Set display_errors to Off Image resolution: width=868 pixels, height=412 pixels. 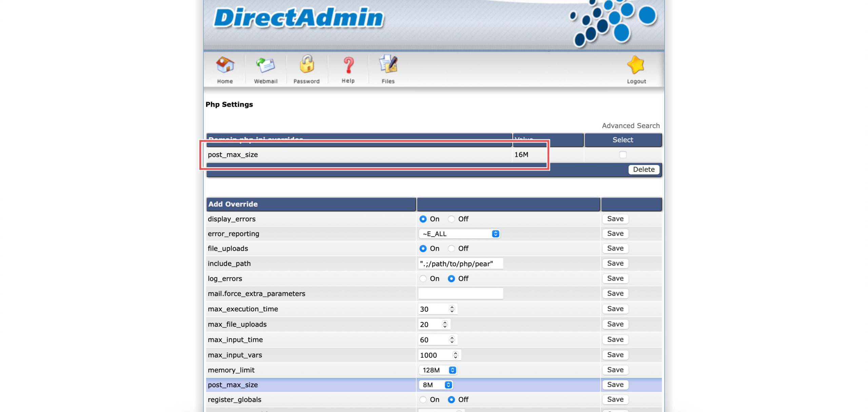451,219
